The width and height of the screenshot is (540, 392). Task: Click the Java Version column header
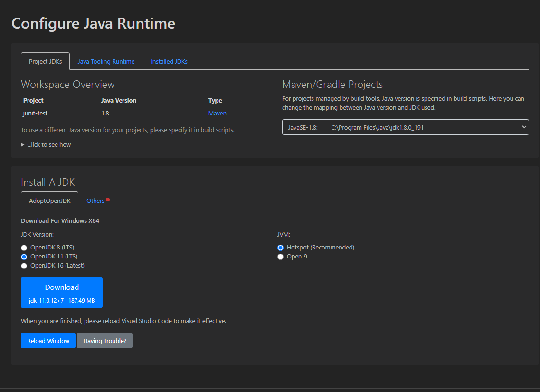[x=118, y=100]
